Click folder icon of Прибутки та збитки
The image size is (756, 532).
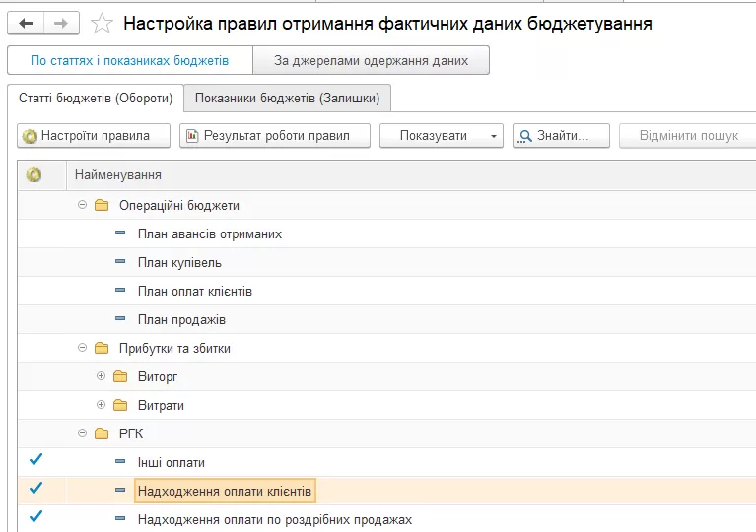point(102,348)
